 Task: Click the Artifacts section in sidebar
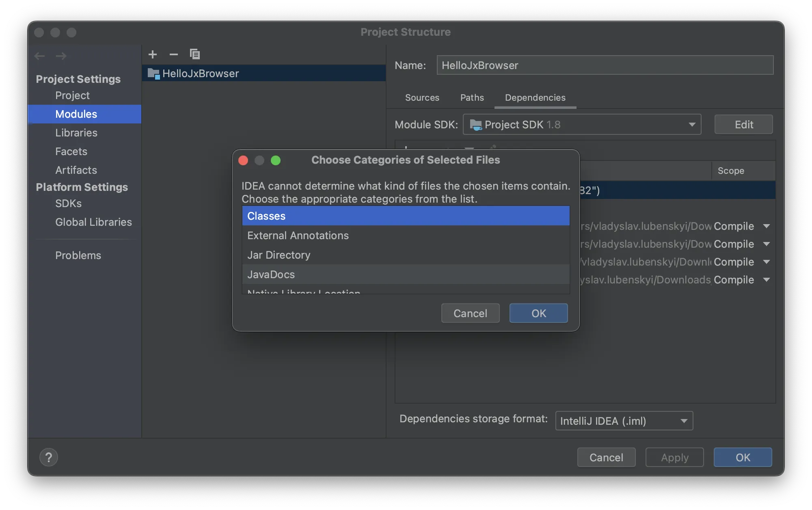click(76, 170)
